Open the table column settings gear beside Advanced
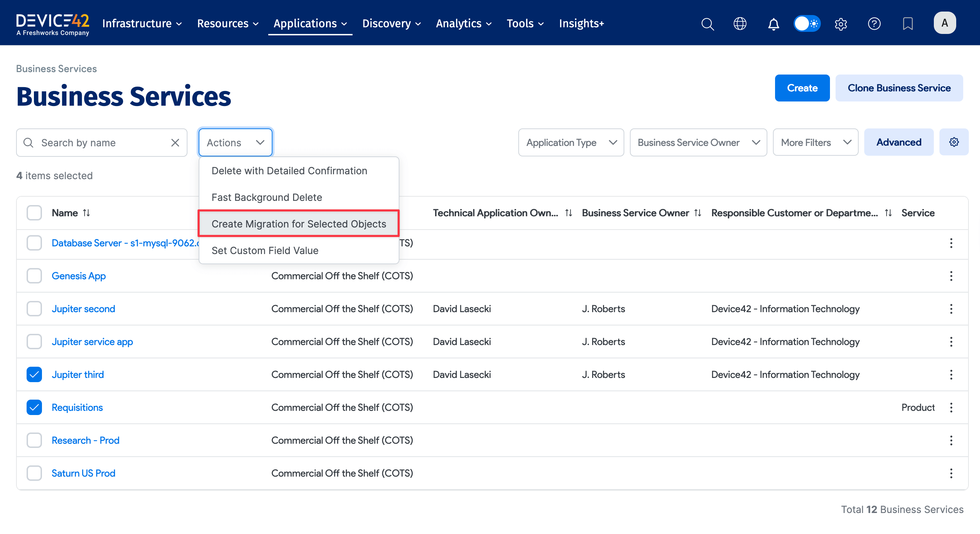Viewport: 980px width, 534px height. (954, 142)
